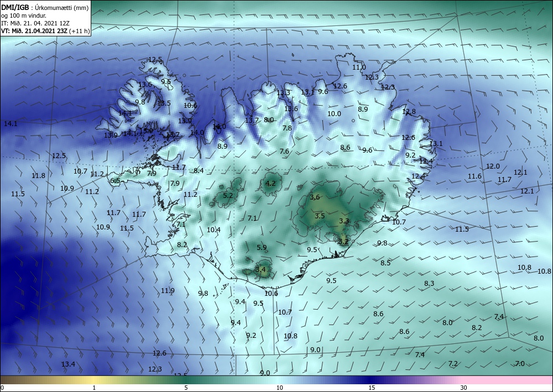The image size is (553, 392).
Task: Select the 13.3 value on the north coast
Action: pos(283,93)
